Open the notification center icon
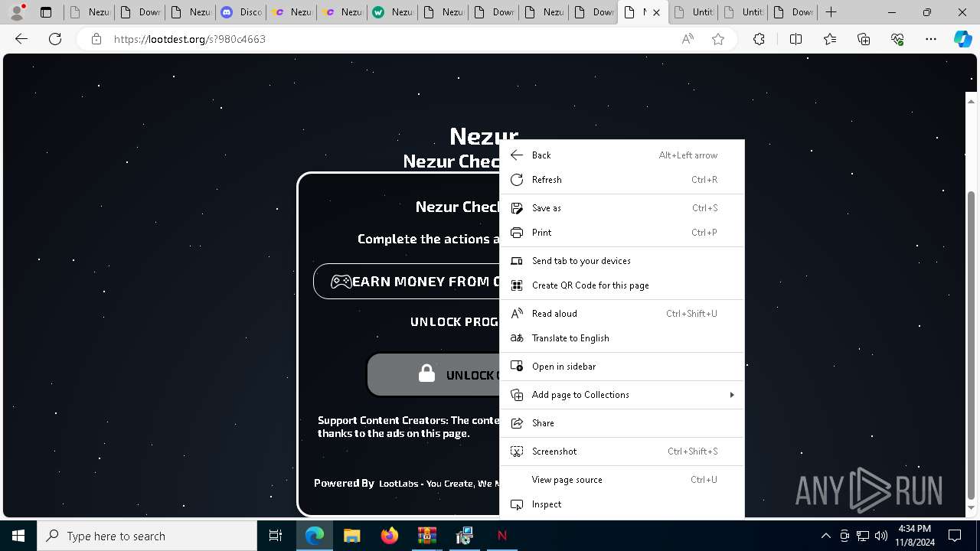Screen dimensions: 980x551 [x=955, y=536]
